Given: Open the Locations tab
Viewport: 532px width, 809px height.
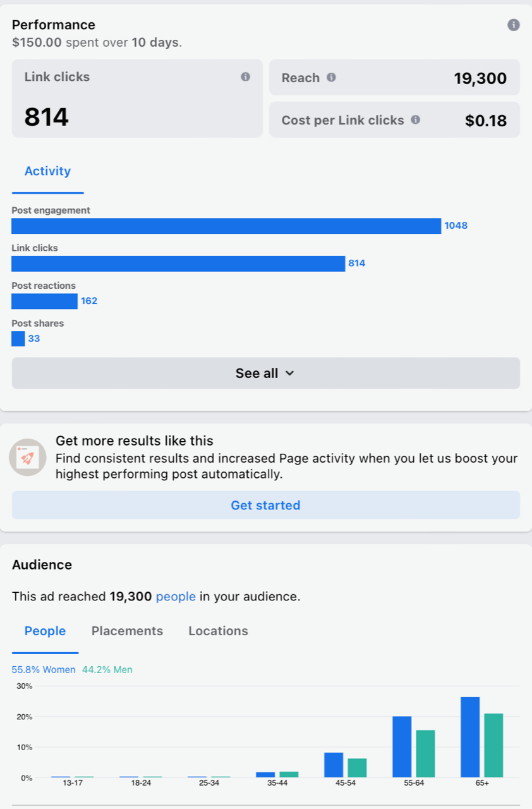Looking at the screenshot, I should click(218, 631).
